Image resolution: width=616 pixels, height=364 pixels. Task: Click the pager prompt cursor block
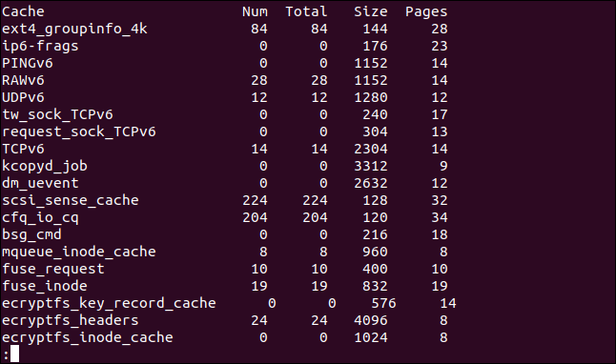coord(15,354)
